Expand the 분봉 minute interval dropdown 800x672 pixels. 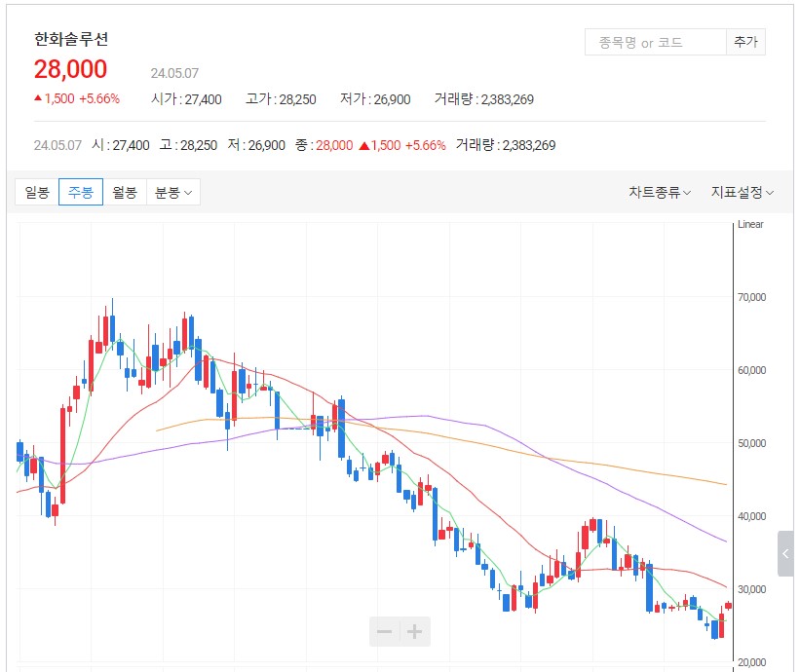tap(173, 192)
